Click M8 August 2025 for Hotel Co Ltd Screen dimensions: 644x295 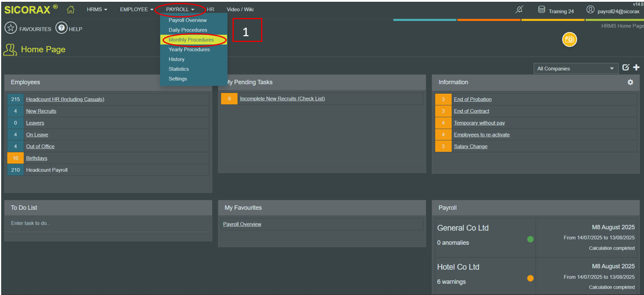[x=613, y=266]
